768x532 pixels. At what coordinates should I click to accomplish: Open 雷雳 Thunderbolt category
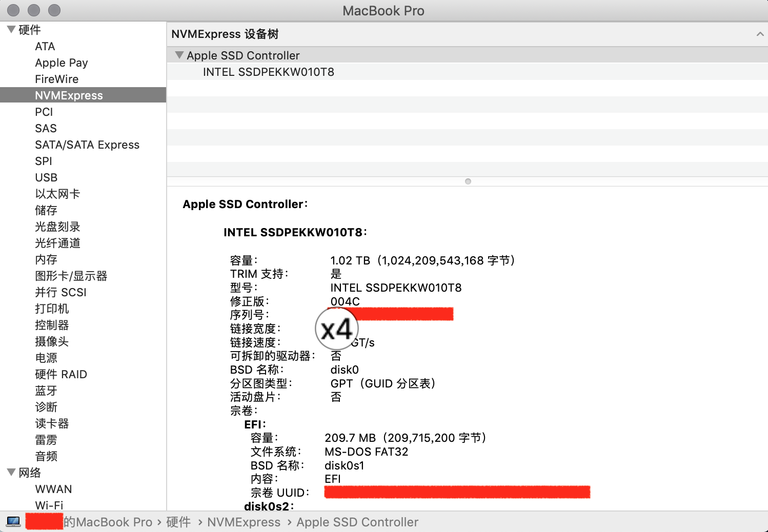[46, 440]
